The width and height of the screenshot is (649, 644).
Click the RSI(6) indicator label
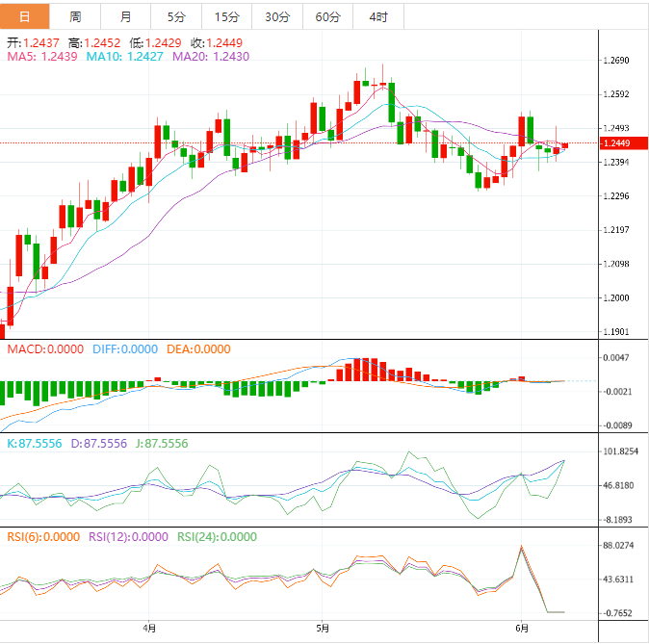point(43,537)
